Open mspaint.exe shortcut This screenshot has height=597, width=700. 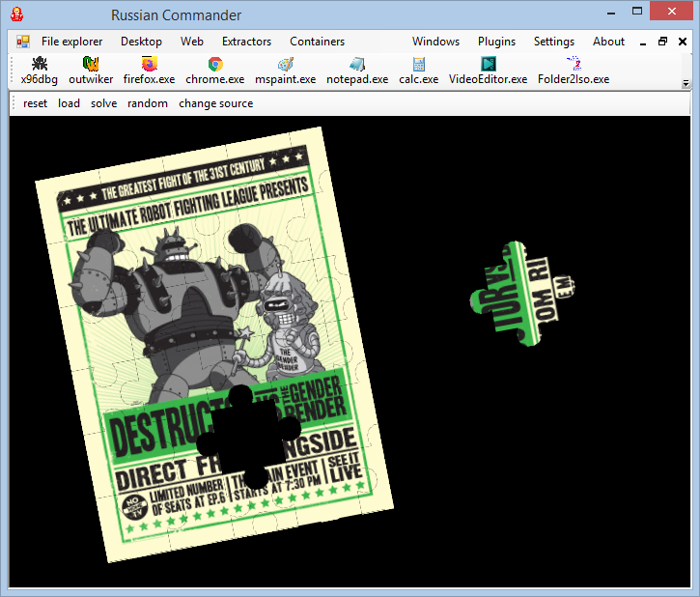285,71
